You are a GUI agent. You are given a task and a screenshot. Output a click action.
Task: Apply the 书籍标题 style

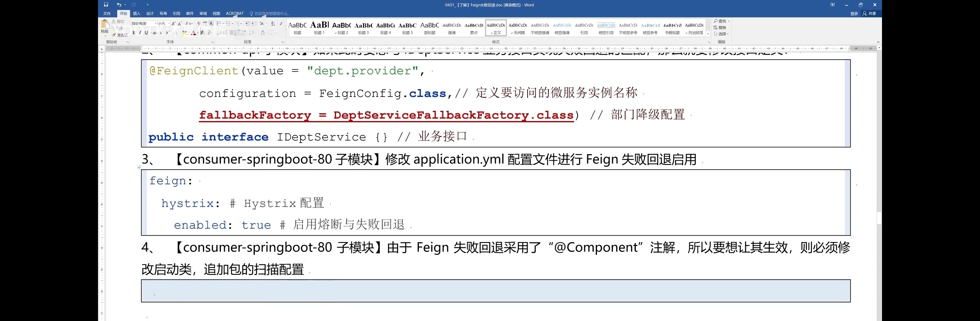672,28
